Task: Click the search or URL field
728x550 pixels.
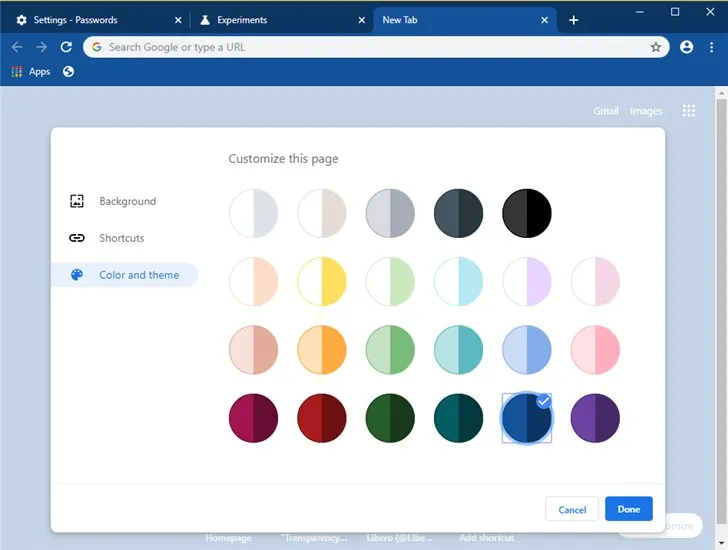Action: pyautogui.click(x=376, y=47)
